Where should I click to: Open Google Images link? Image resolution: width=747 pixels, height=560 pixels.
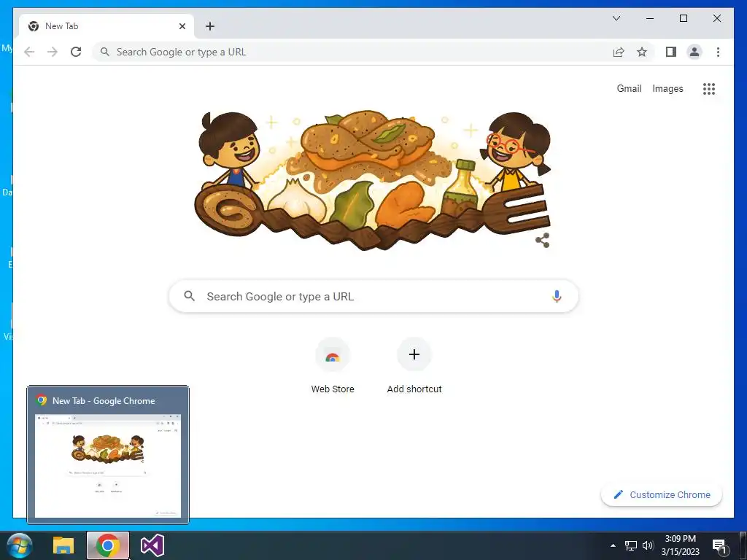point(667,88)
